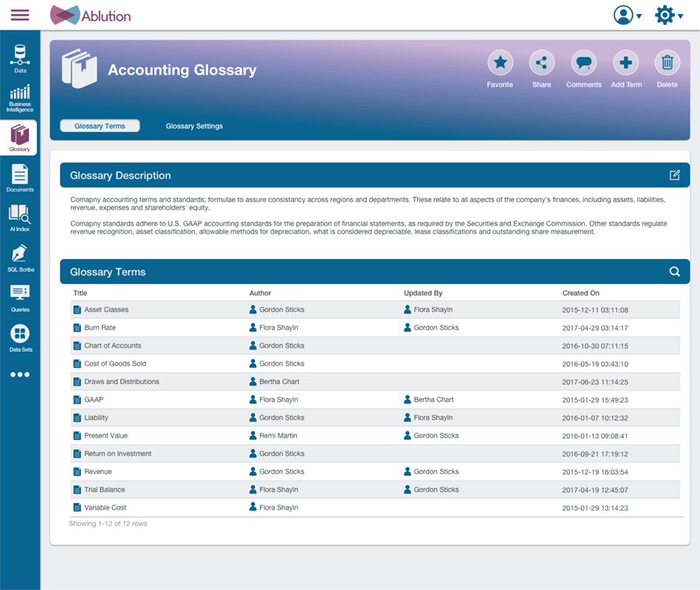
Task: Open the settings gear dropdown
Action: coord(668,16)
